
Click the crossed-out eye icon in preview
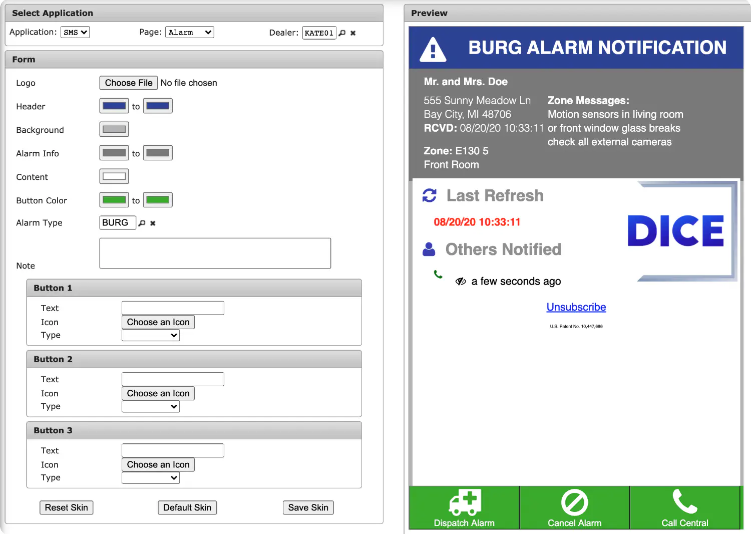click(461, 282)
